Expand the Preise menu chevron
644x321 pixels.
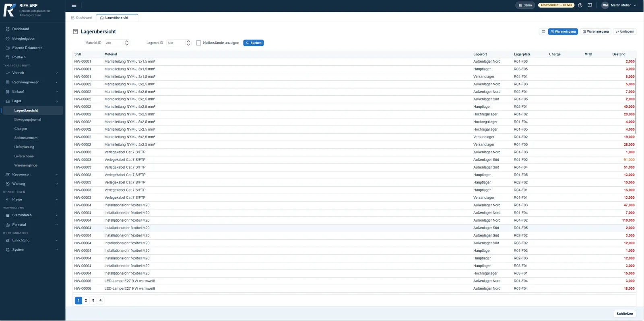[56, 200]
